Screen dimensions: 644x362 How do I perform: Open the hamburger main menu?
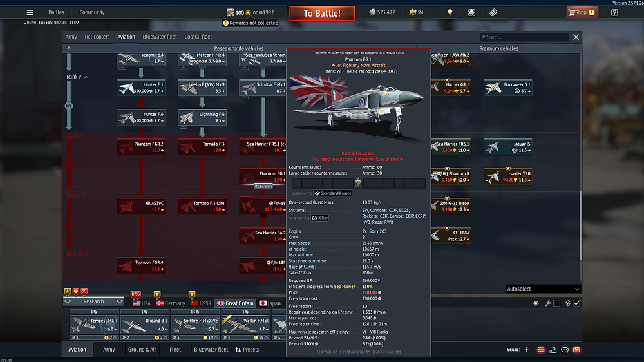point(30,12)
